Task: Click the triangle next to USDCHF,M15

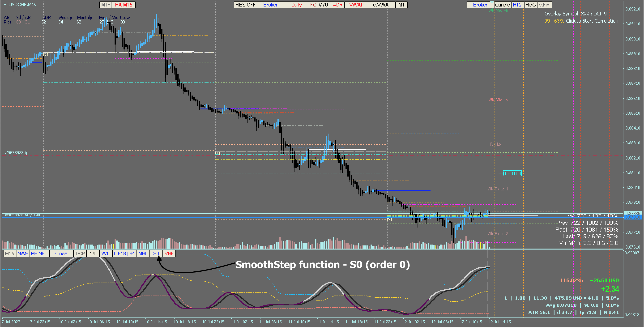Action: 5,4
